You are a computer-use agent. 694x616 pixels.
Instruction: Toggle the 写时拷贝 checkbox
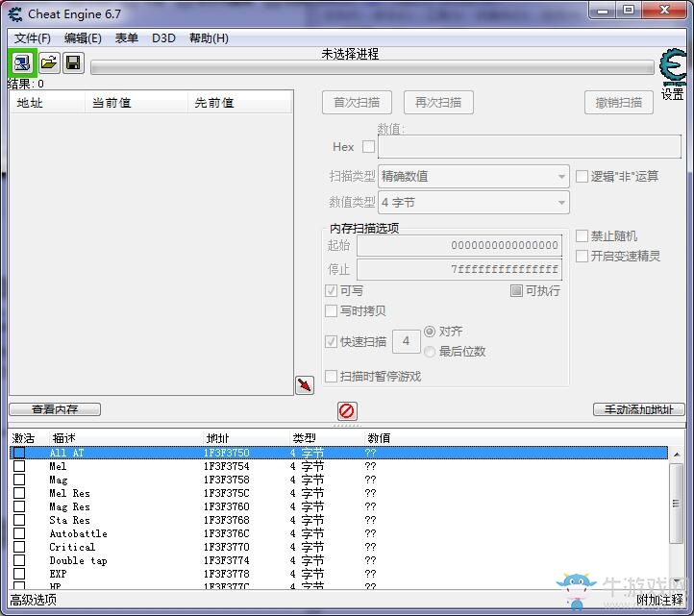[x=331, y=310]
